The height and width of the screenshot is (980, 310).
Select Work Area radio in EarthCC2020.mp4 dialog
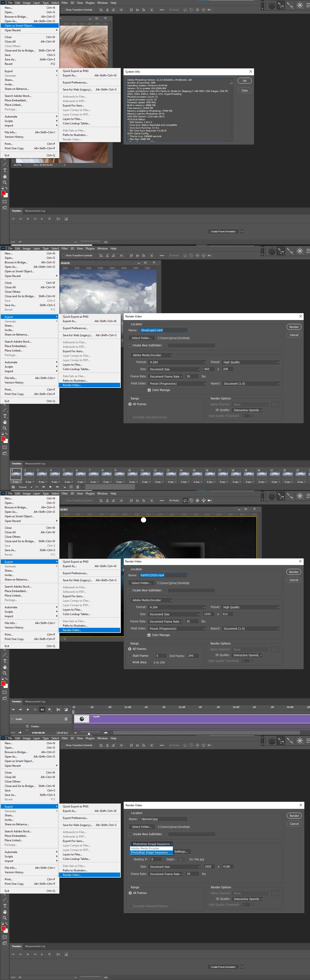(x=130, y=662)
